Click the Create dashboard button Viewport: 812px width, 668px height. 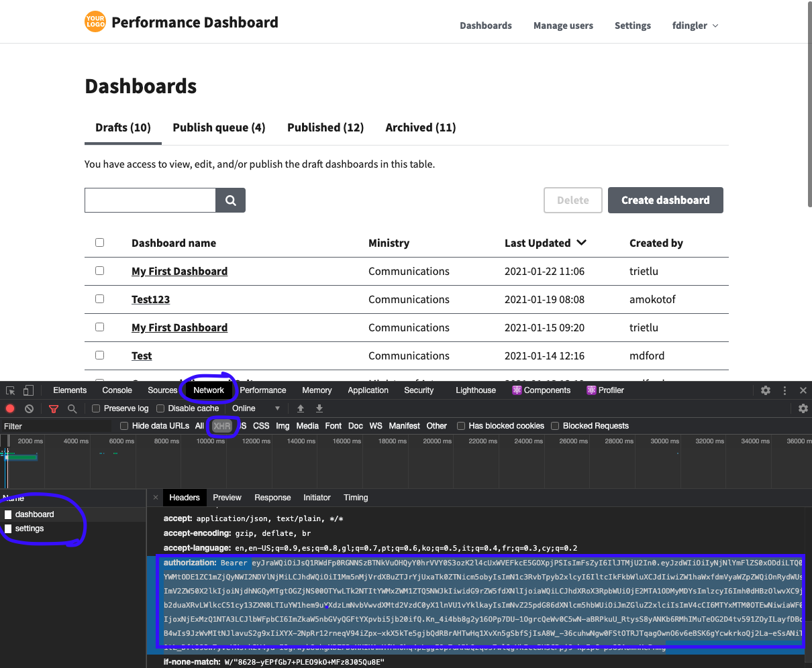click(x=666, y=200)
